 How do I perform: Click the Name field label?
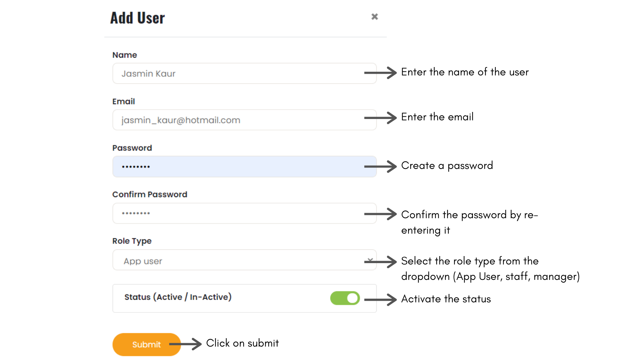pyautogui.click(x=124, y=55)
